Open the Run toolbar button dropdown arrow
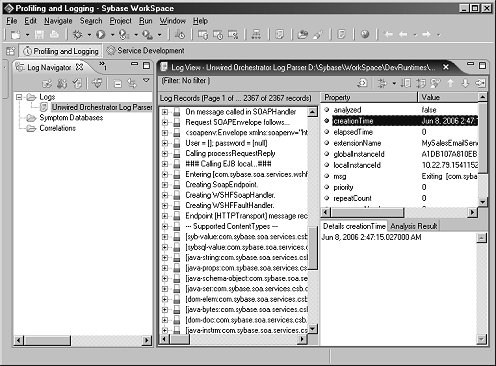 click(112, 34)
